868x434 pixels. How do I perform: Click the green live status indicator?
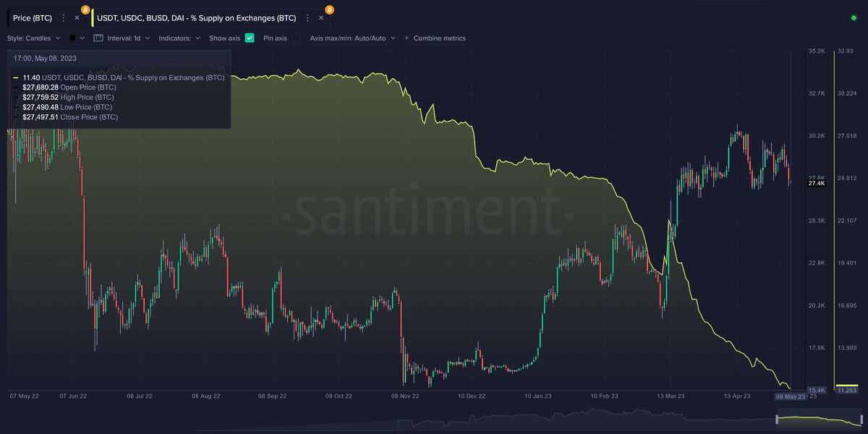854,17
